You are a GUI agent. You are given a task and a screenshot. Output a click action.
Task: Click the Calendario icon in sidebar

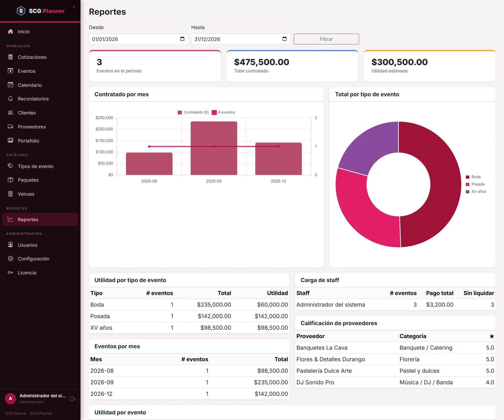coord(10,85)
